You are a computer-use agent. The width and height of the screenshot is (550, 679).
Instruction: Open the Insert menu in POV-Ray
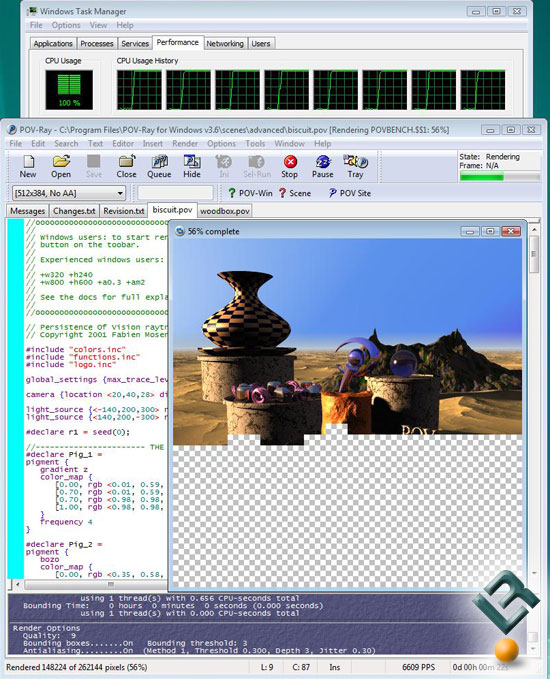click(153, 143)
